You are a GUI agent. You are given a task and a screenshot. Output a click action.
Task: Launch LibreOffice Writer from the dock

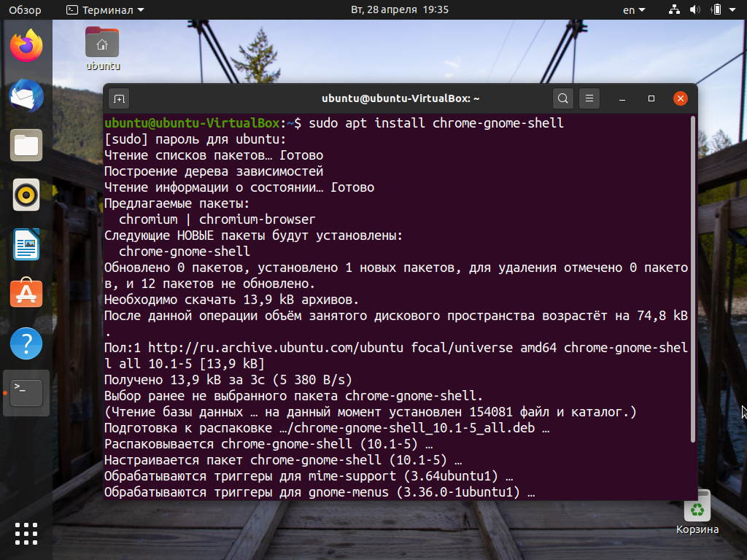(x=26, y=244)
